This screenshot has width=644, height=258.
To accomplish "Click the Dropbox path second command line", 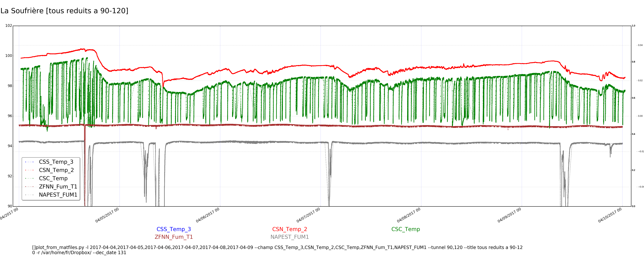I will [x=79, y=253].
